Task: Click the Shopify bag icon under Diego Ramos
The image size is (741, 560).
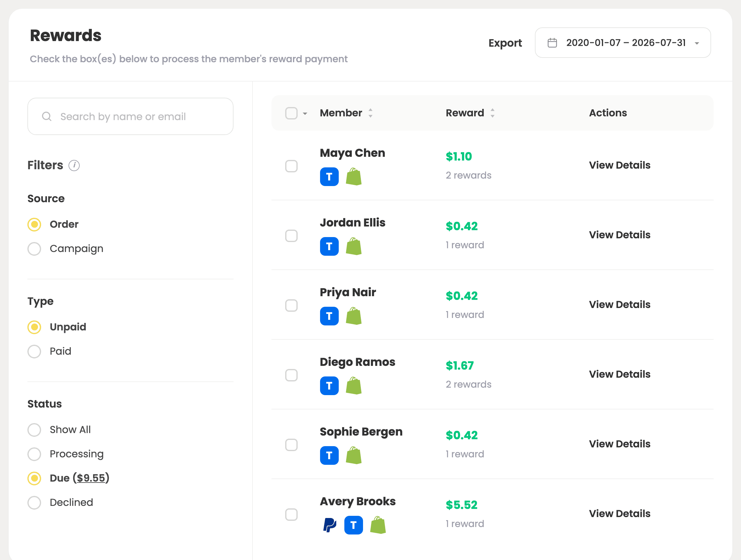Action: (353, 385)
